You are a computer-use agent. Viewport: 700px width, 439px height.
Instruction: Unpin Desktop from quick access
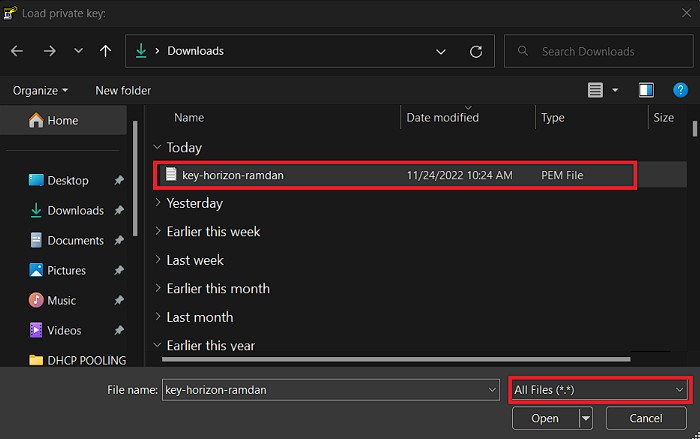tap(119, 180)
